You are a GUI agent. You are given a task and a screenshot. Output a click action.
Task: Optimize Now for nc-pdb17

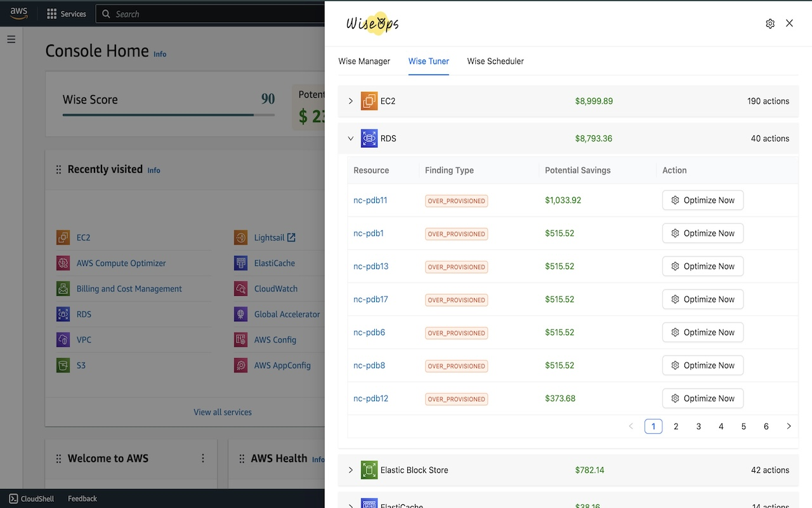(x=703, y=299)
